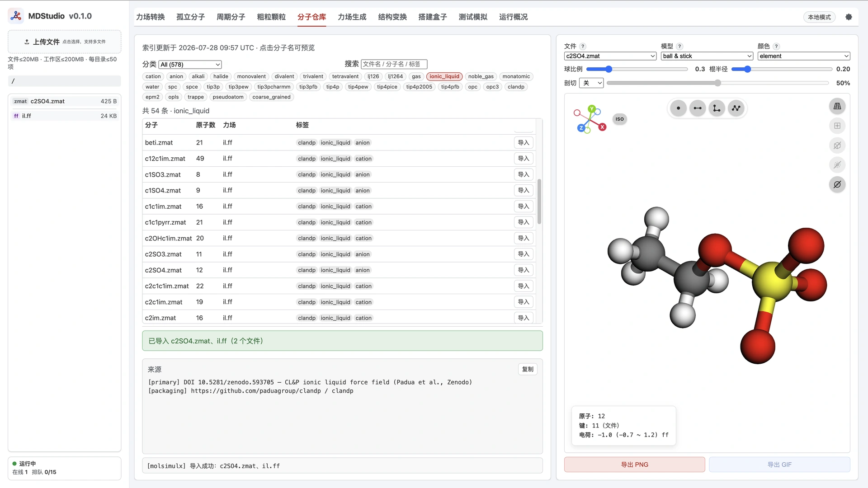Select the bond distance measure tool

(x=698, y=108)
